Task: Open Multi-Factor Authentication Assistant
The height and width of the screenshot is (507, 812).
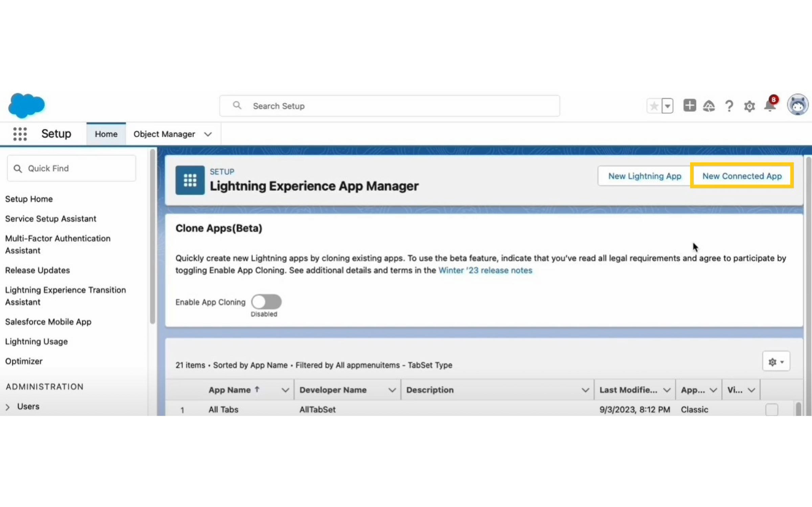Action: (x=58, y=244)
